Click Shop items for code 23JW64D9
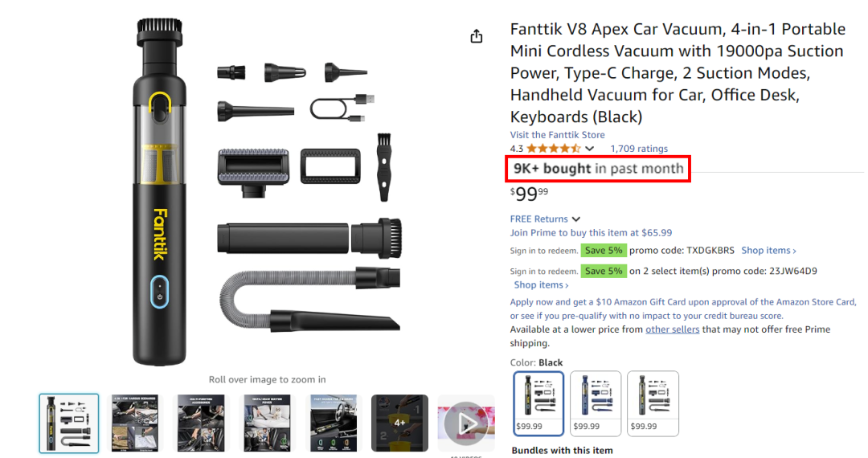This screenshot has width=868, height=458. (541, 285)
